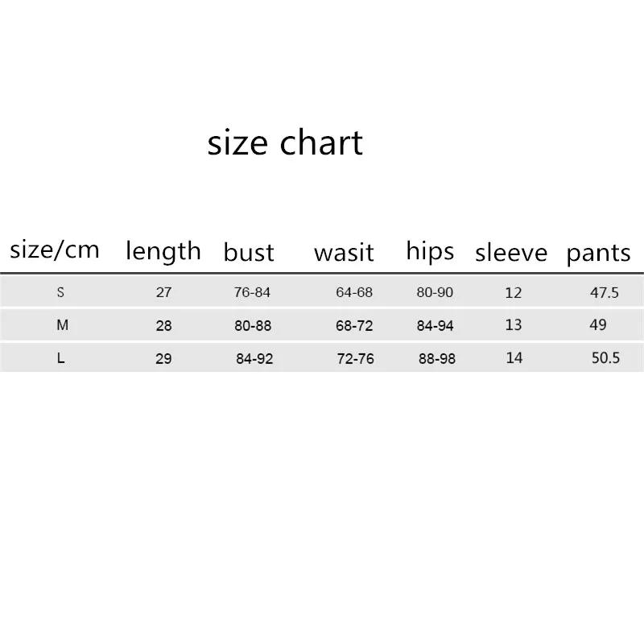Click the hips value 88-98
Viewport: 644px width, 644px height.
[x=437, y=359]
